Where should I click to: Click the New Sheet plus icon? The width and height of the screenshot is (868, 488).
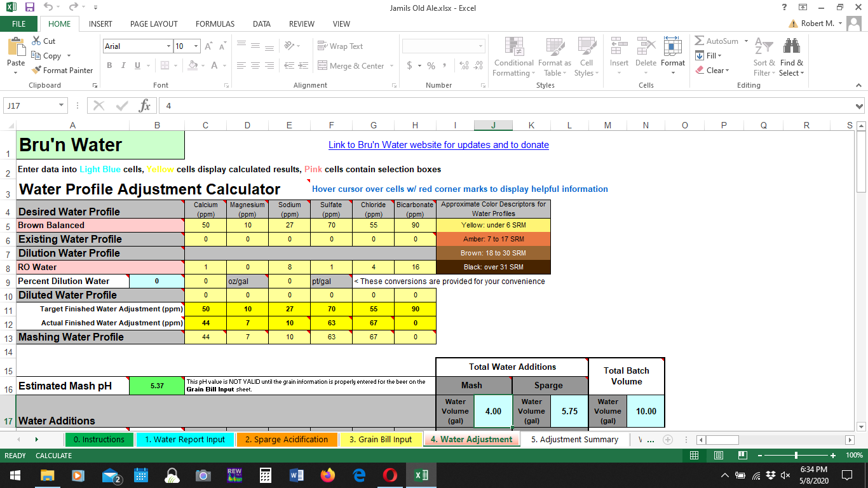(668, 439)
